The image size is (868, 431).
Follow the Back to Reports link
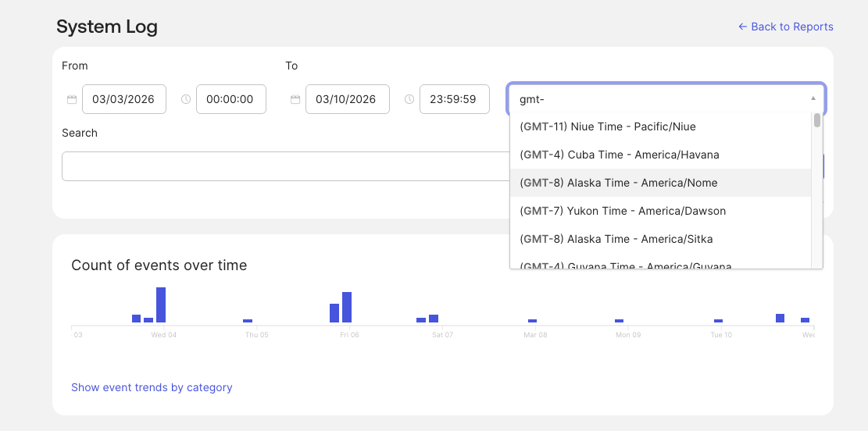(785, 27)
